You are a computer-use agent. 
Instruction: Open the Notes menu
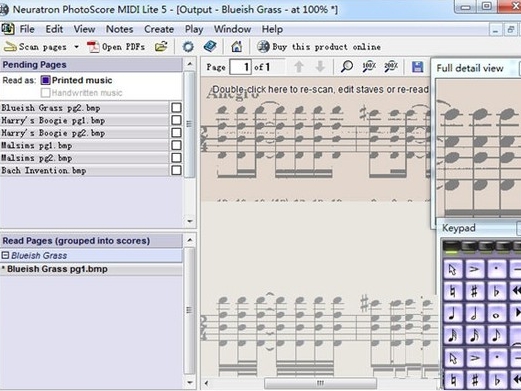pyautogui.click(x=119, y=29)
